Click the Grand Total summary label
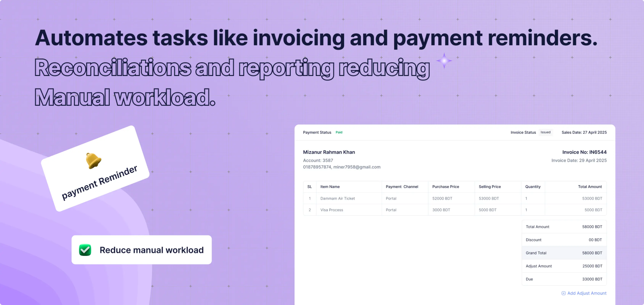The width and height of the screenshot is (644, 305). coord(536,253)
